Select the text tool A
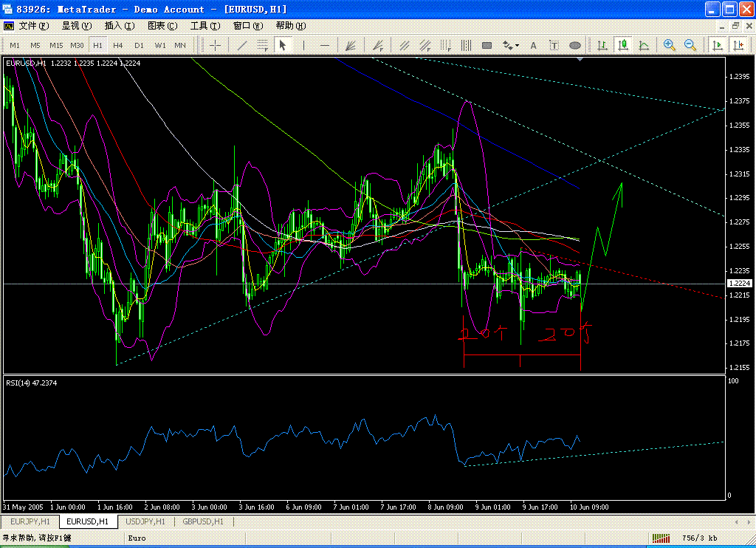 533,45
